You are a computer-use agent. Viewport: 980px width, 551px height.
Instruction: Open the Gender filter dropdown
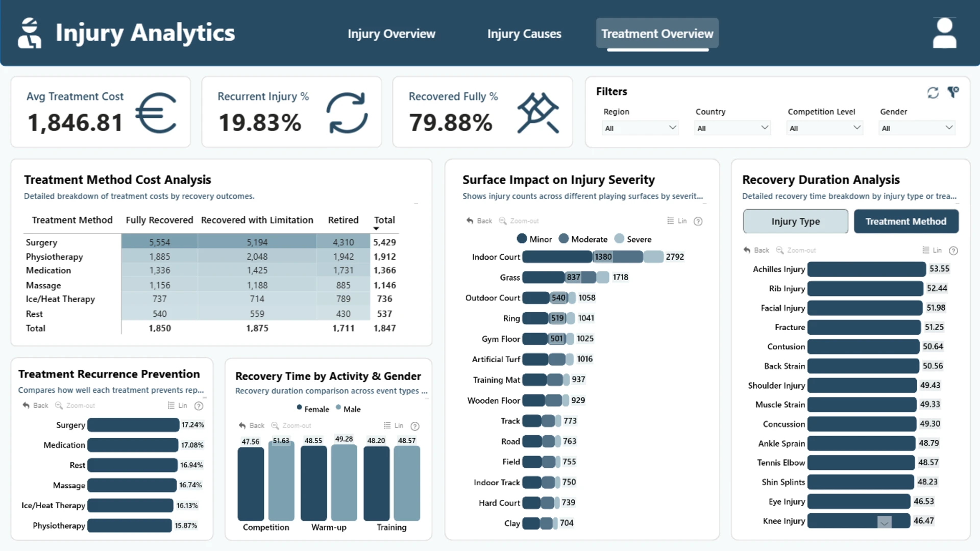click(x=917, y=128)
